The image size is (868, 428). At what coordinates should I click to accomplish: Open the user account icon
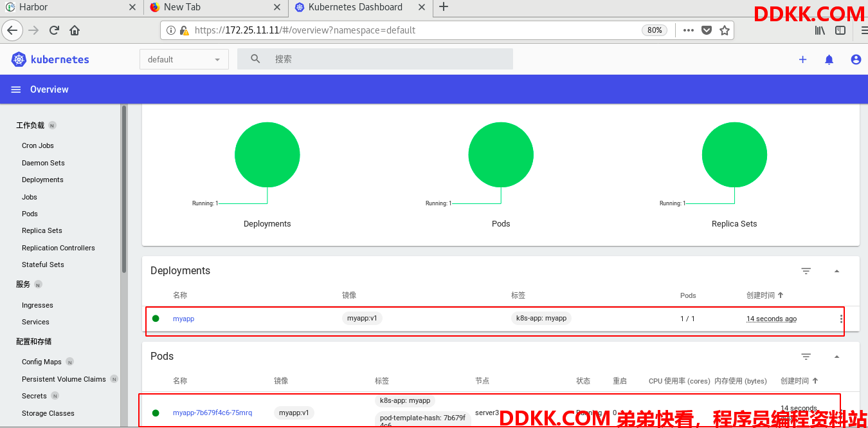[856, 59]
